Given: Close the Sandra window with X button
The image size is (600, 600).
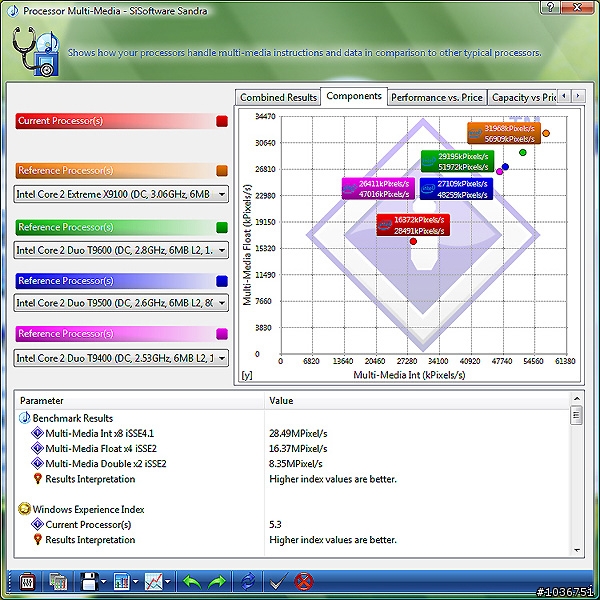Looking at the screenshot, I should point(577,7).
